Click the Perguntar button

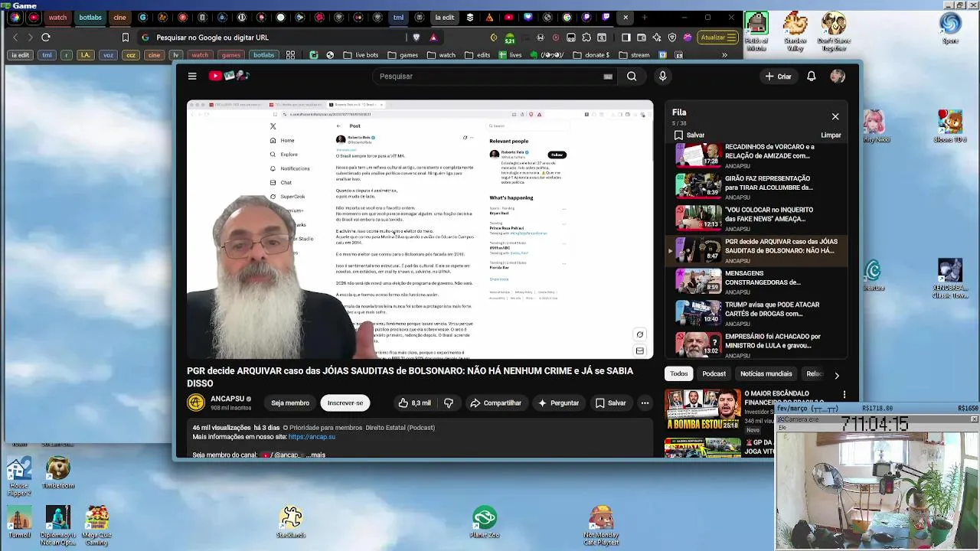point(558,403)
